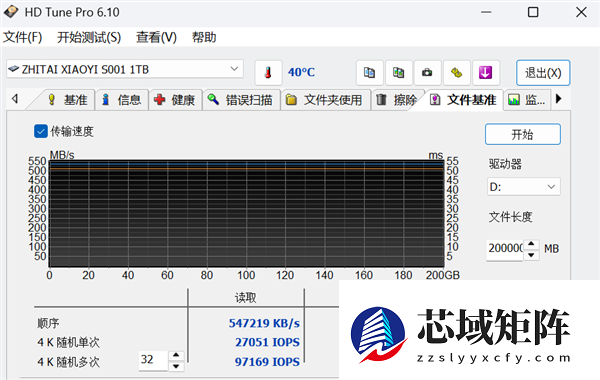Click the 开始 button
The width and height of the screenshot is (600, 380).
click(523, 134)
